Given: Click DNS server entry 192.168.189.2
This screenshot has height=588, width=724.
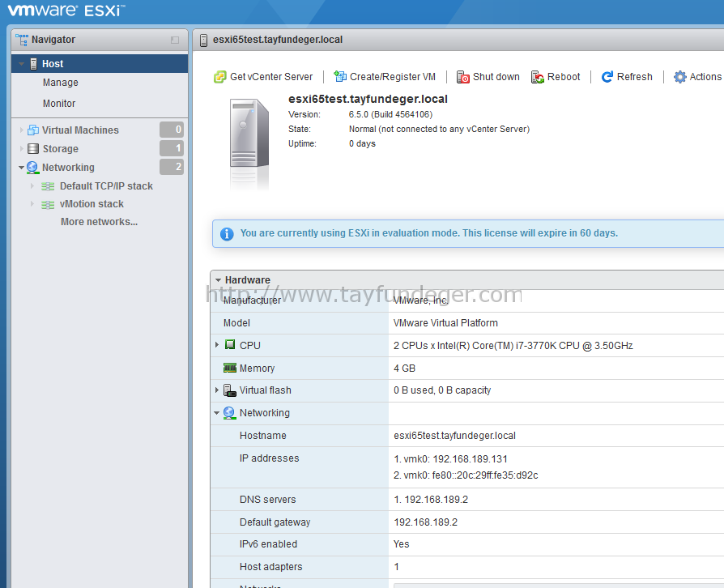Looking at the screenshot, I should (x=431, y=500).
